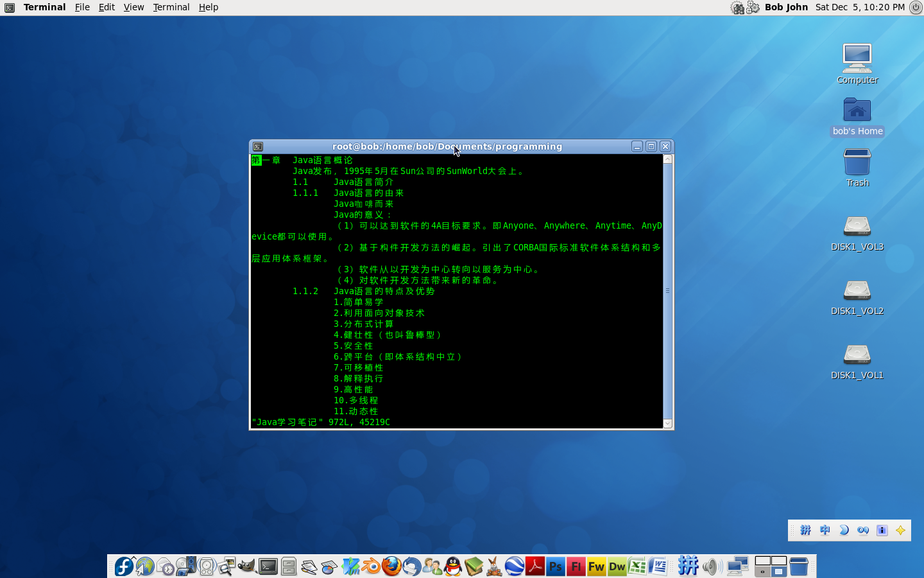Viewport: 924px width, 578px height.
Task: Toggle half/full width moon button
Action: coord(844,530)
